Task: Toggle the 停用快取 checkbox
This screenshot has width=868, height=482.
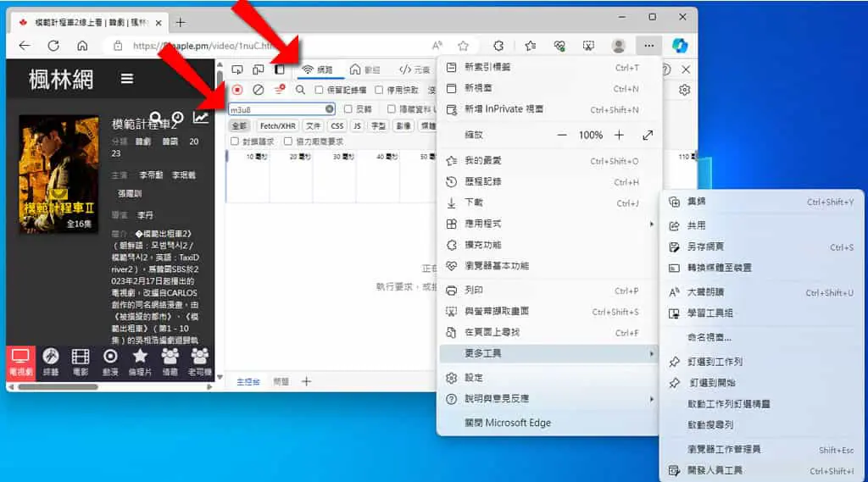Action: 379,90
